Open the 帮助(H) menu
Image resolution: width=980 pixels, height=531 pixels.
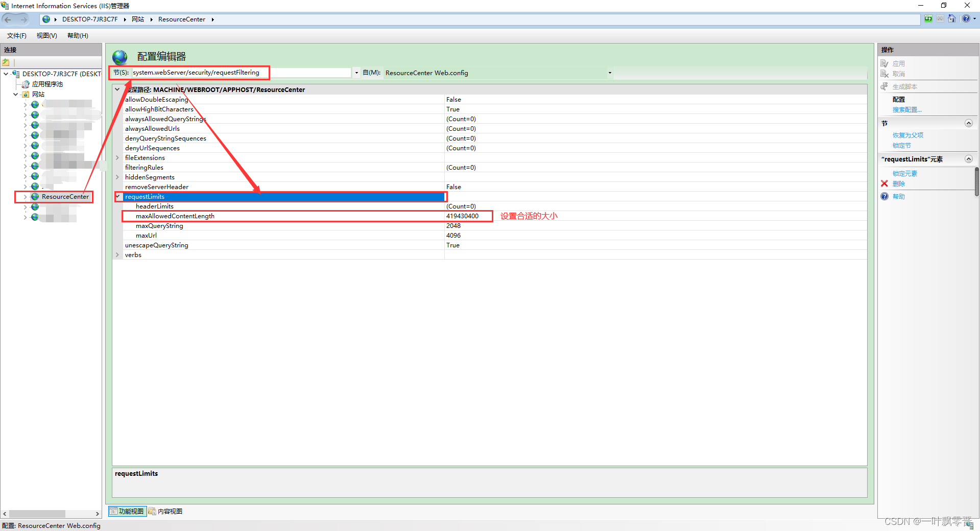(x=78, y=36)
